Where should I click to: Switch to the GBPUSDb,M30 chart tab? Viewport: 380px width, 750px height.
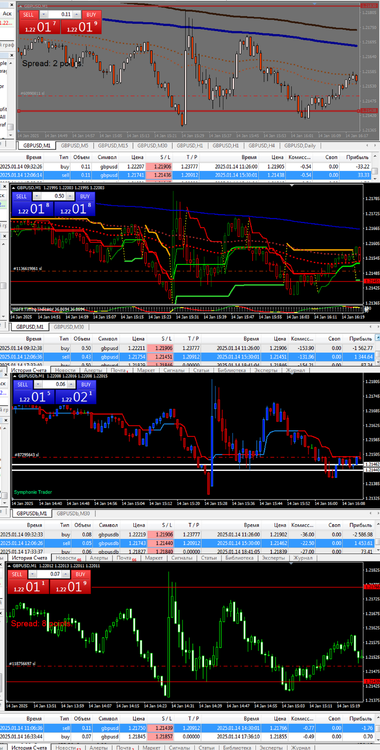[72, 513]
